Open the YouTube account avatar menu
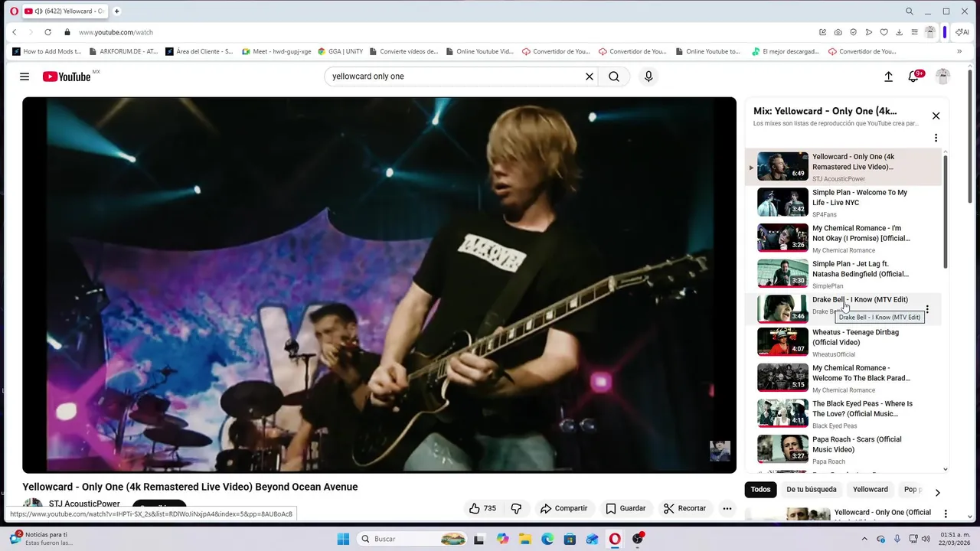Viewport: 980px width, 551px height. 943,77
